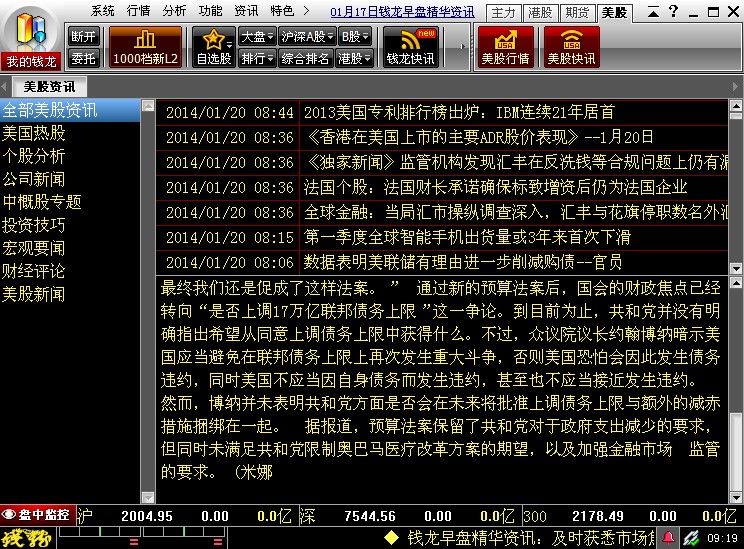The width and height of the screenshot is (744, 549).
Task: Open 美股快讯 USA news icon
Action: (571, 47)
